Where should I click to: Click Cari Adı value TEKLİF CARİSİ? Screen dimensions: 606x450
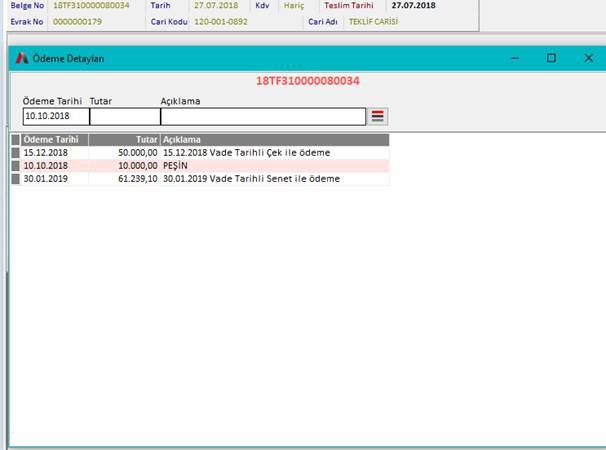(x=373, y=22)
